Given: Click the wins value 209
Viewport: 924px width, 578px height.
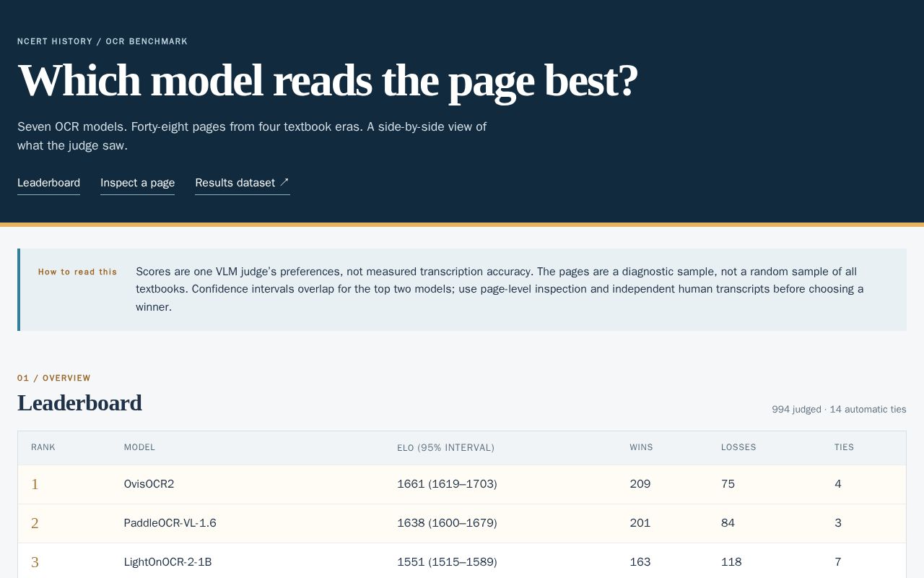Looking at the screenshot, I should [x=640, y=484].
